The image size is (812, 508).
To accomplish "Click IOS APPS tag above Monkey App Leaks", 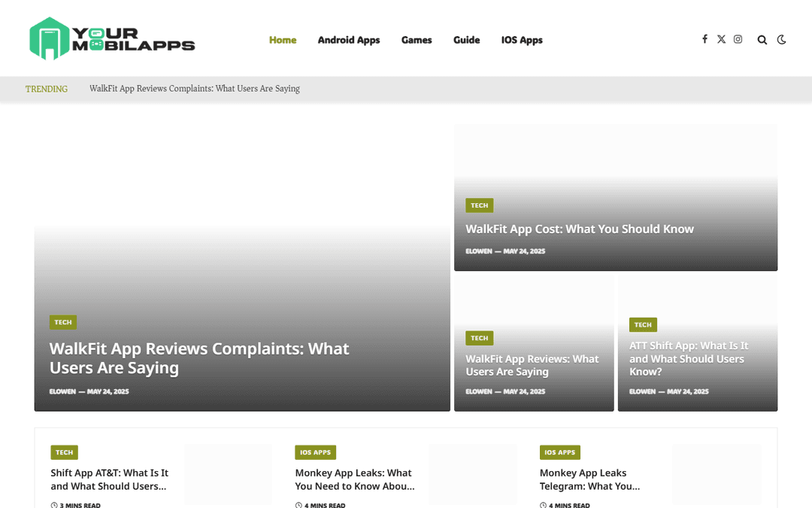I will [x=315, y=452].
